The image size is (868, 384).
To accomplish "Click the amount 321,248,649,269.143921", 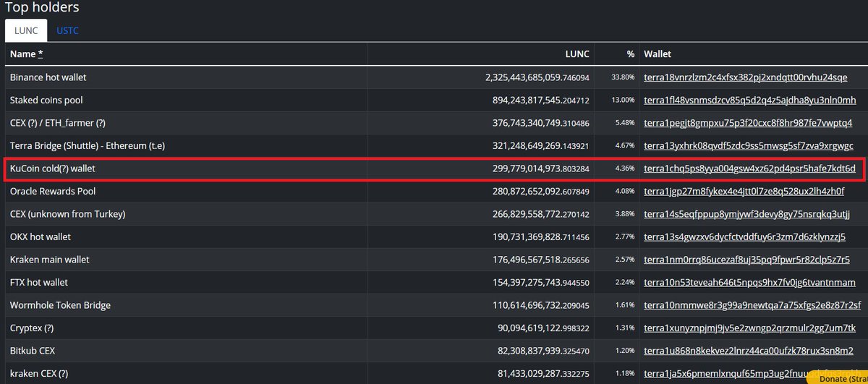I will 540,146.
